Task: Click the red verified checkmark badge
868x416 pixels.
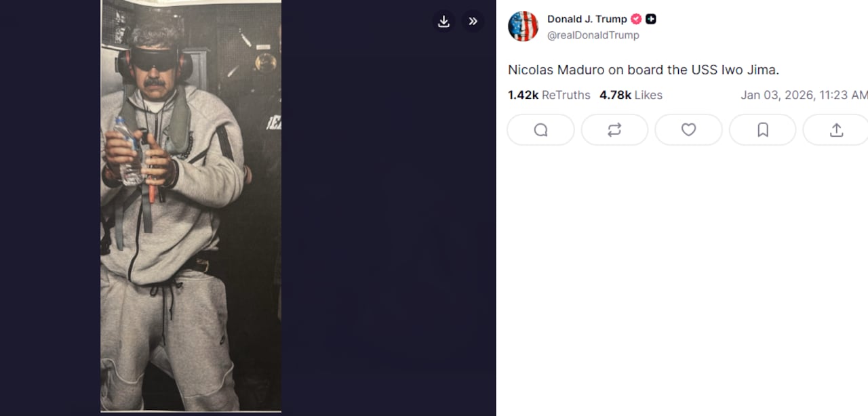Action: [x=636, y=19]
